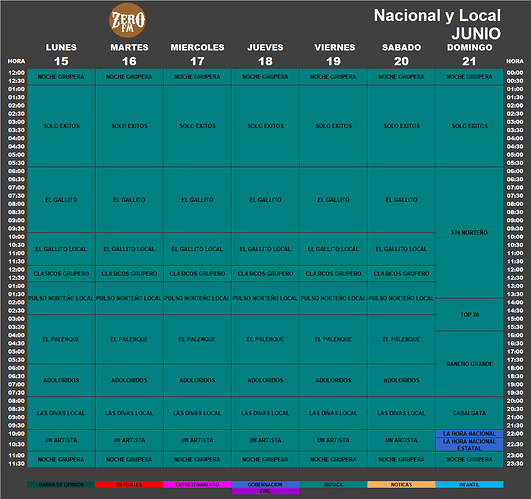Screen dimensions: 531x499
Task: Open UN ARTISTA block on Miercoles
Action: 197,440
